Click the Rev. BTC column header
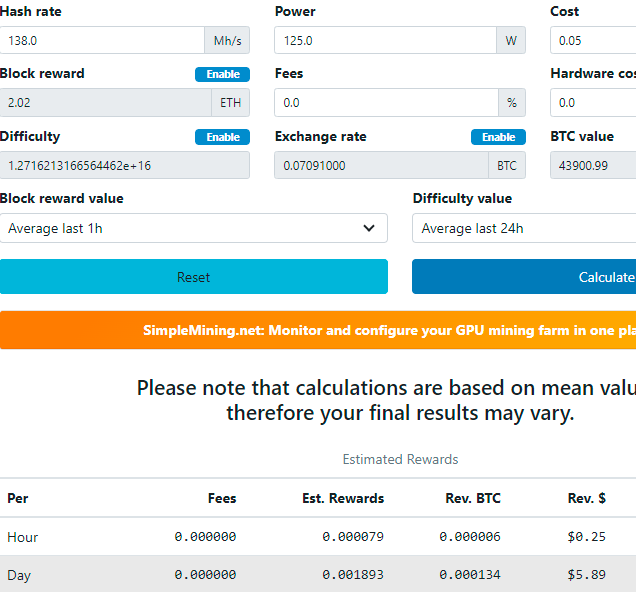This screenshot has height=592, width=636. point(473,498)
